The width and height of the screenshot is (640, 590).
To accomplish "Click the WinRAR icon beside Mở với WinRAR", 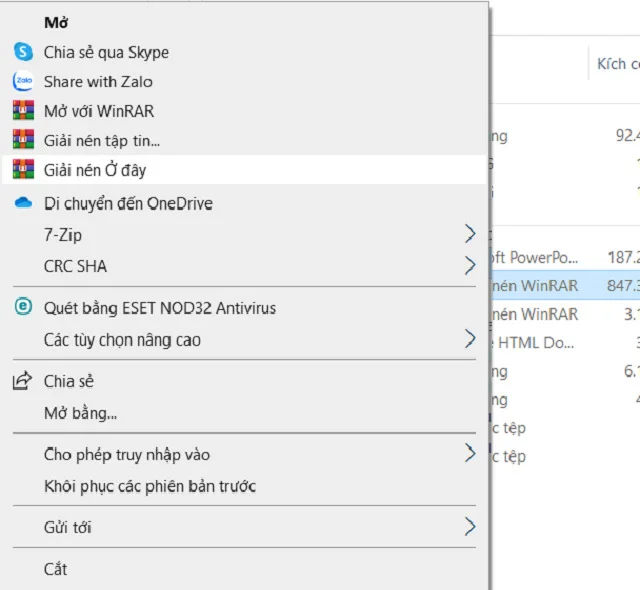I will click(23, 111).
